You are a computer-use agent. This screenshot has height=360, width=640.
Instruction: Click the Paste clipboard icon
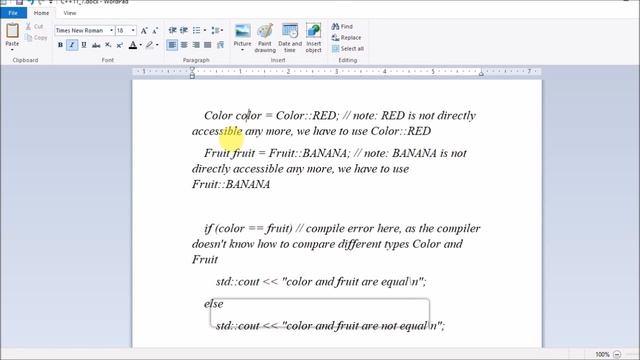[12, 31]
